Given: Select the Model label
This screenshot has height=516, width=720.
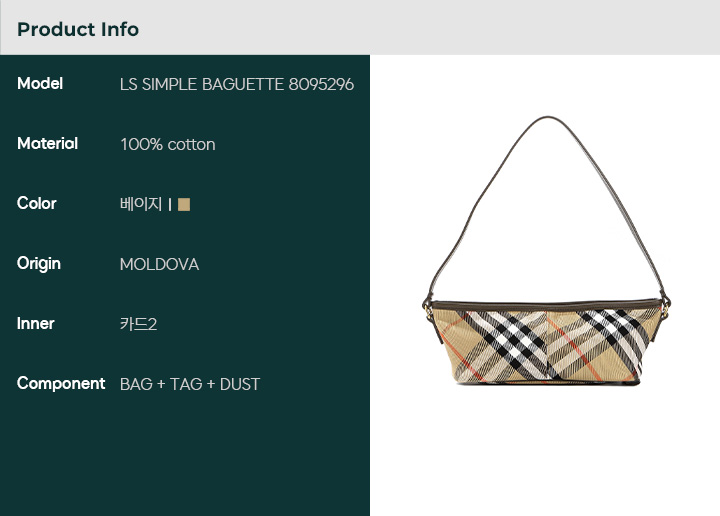Looking at the screenshot, I should [x=40, y=84].
